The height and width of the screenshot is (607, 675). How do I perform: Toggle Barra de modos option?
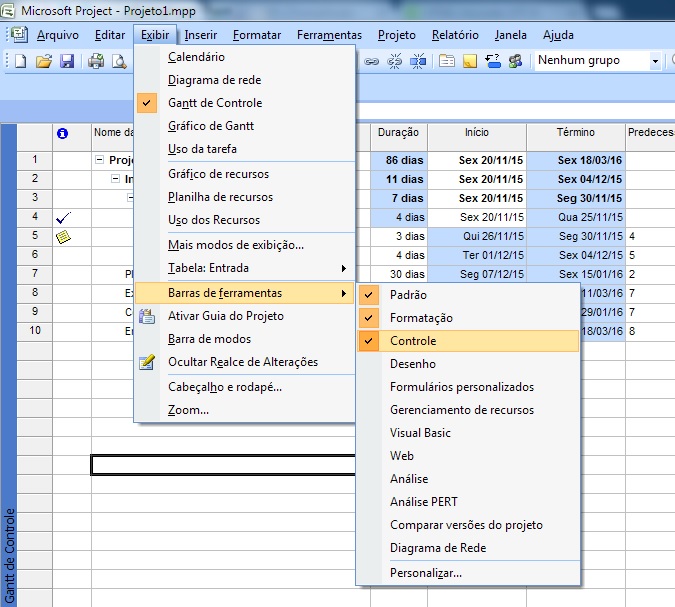coord(245,339)
